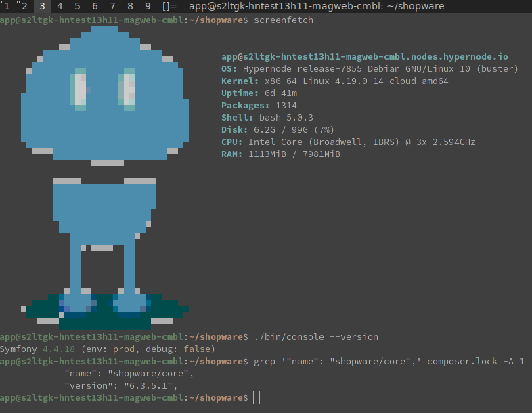Click the Disk: 6.2G / 99G line
The height and width of the screenshot is (413, 532).
click(278, 130)
